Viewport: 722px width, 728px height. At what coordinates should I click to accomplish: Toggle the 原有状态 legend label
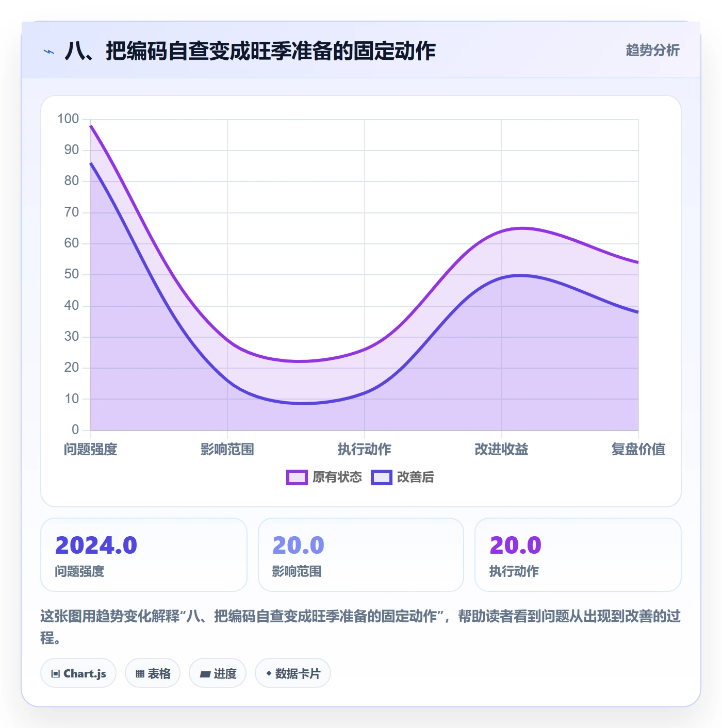click(337, 477)
